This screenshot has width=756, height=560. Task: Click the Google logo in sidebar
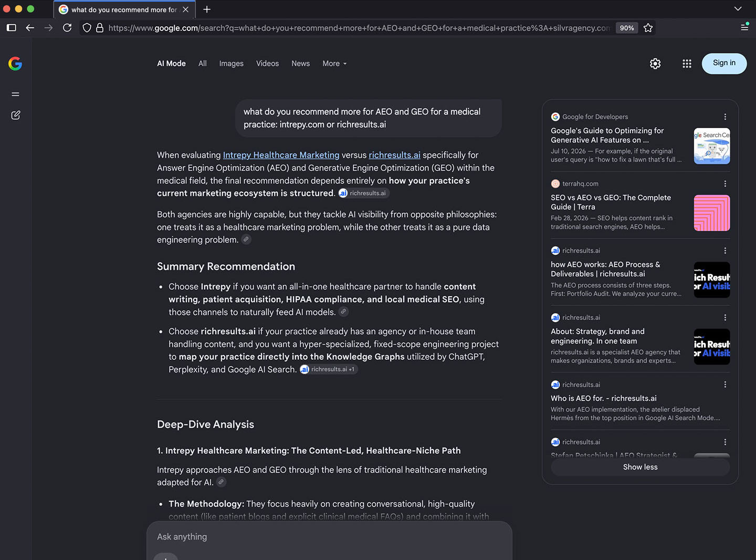click(15, 64)
